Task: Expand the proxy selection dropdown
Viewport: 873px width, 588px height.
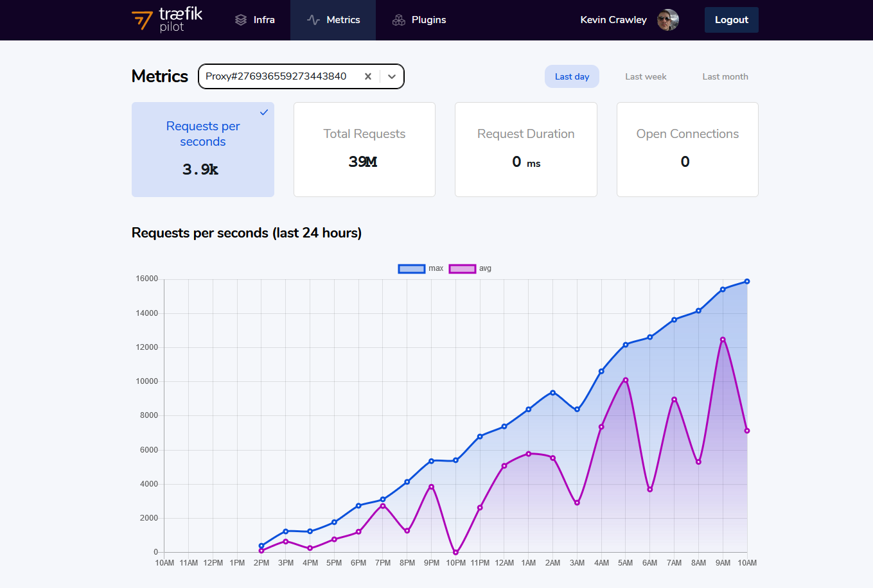Action: coord(392,76)
